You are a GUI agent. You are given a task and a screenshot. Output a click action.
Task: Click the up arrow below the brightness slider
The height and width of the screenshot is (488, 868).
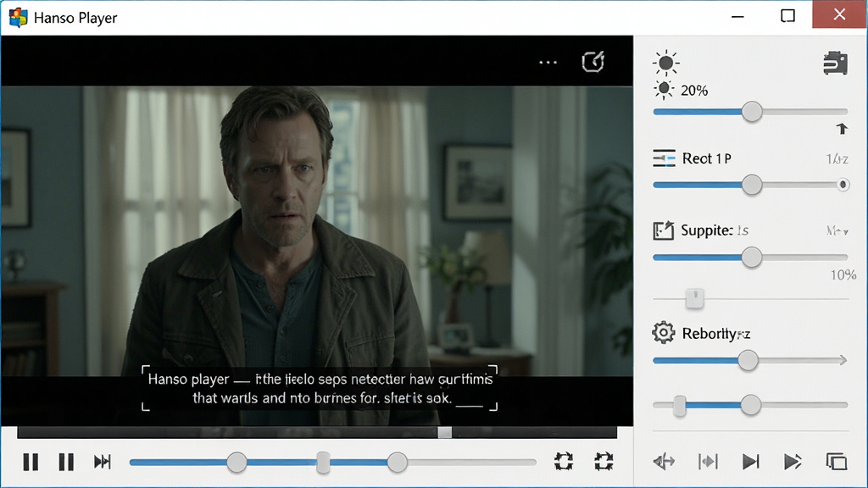coord(842,129)
